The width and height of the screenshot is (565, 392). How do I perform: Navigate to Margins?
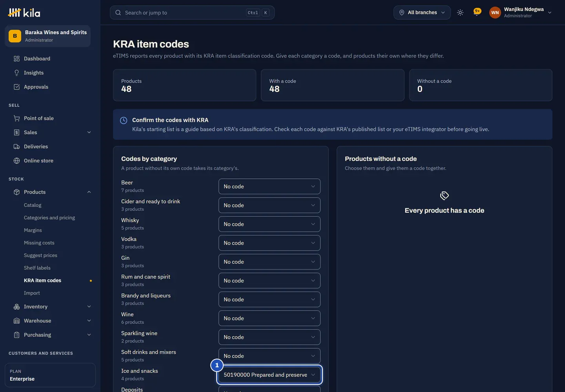pos(33,230)
